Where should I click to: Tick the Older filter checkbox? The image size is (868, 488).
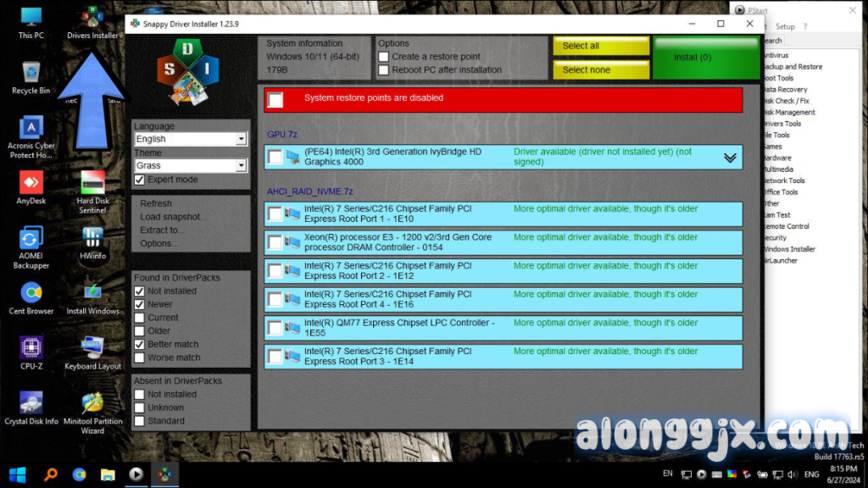point(140,331)
